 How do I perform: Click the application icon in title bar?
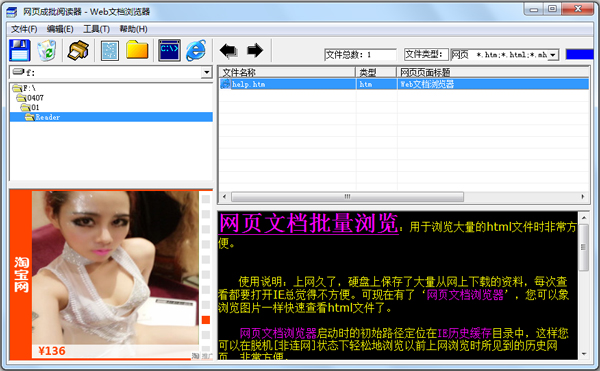point(12,12)
